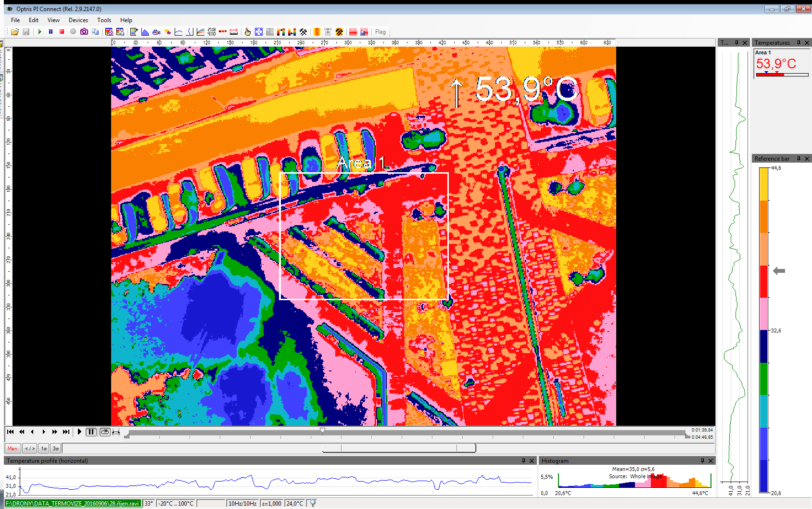
Task: Click the gray Record circle icon
Action: click(73, 32)
